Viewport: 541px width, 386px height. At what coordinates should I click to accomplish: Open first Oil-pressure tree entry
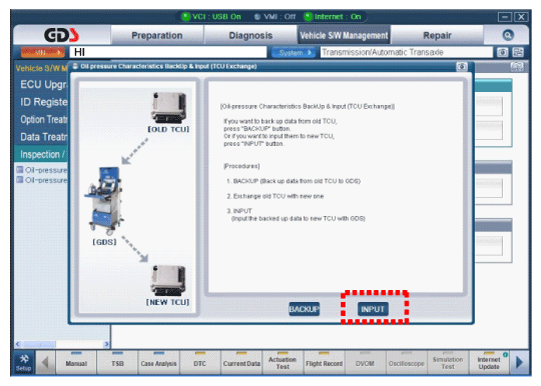(42, 170)
